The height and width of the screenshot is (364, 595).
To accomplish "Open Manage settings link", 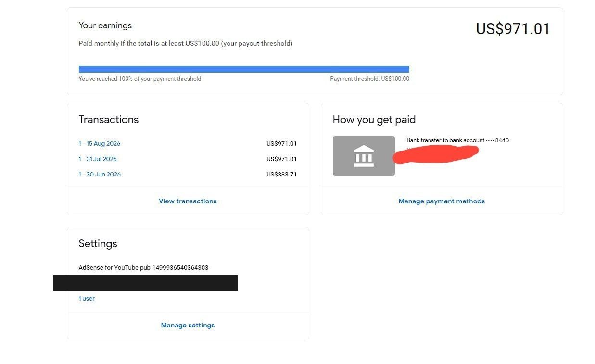I will pos(188,325).
